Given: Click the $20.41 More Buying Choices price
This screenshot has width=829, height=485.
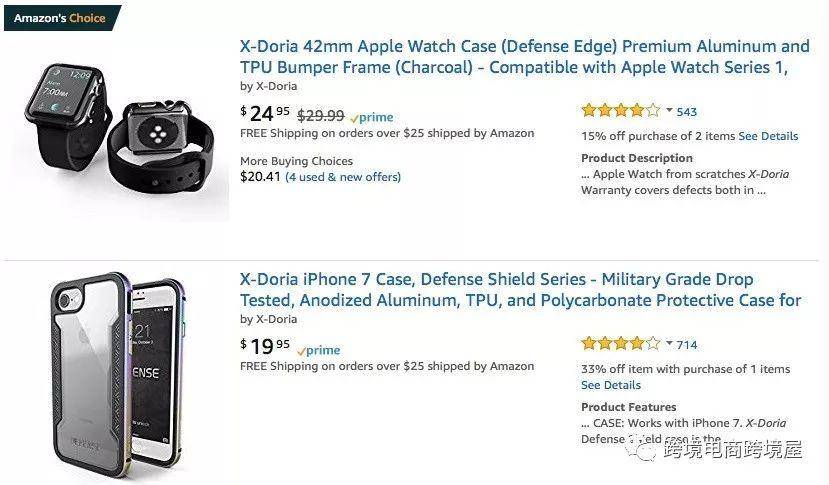Looking at the screenshot, I should point(260,177).
